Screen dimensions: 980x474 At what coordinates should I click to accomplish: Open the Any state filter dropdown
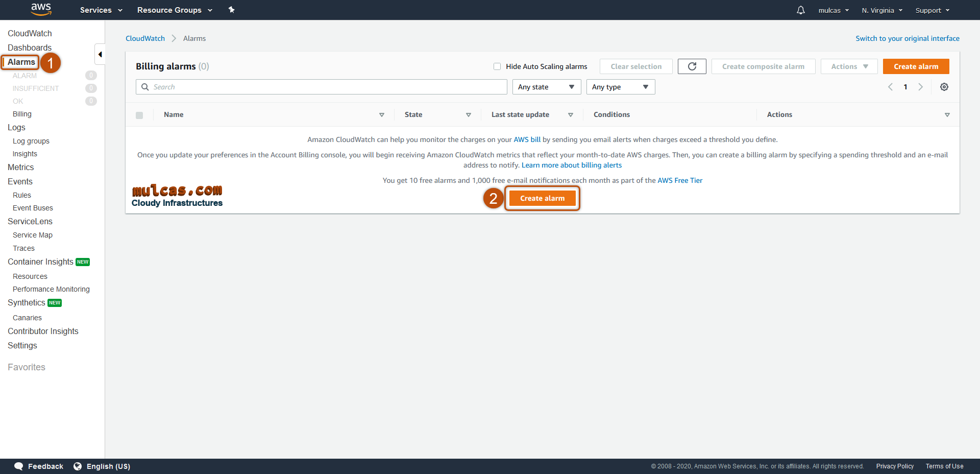(546, 87)
